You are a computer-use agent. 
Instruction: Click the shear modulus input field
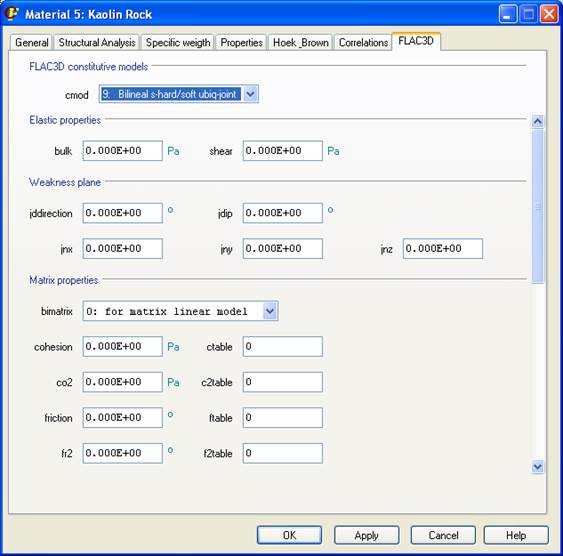coord(283,151)
